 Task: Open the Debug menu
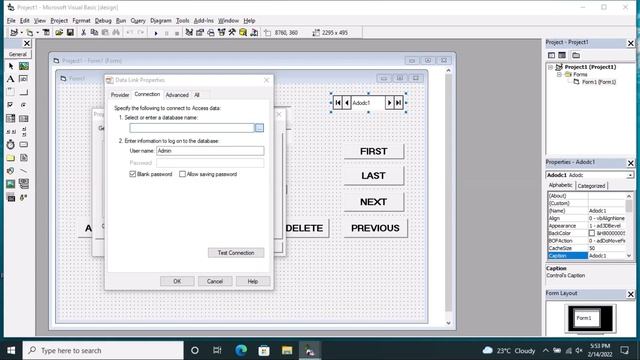pos(103,20)
